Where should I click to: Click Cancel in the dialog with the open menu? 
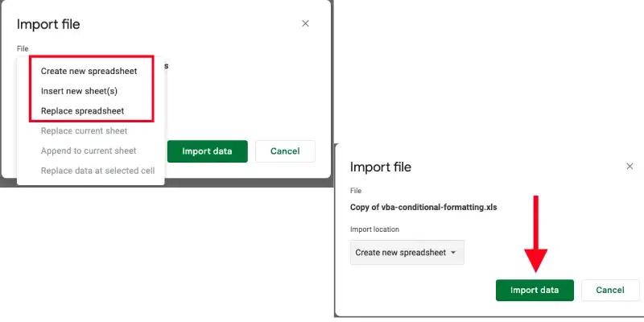(285, 151)
